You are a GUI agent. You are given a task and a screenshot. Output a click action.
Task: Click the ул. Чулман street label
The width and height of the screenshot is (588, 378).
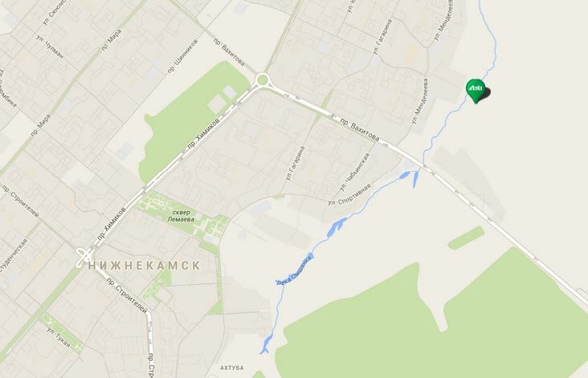tap(50, 47)
